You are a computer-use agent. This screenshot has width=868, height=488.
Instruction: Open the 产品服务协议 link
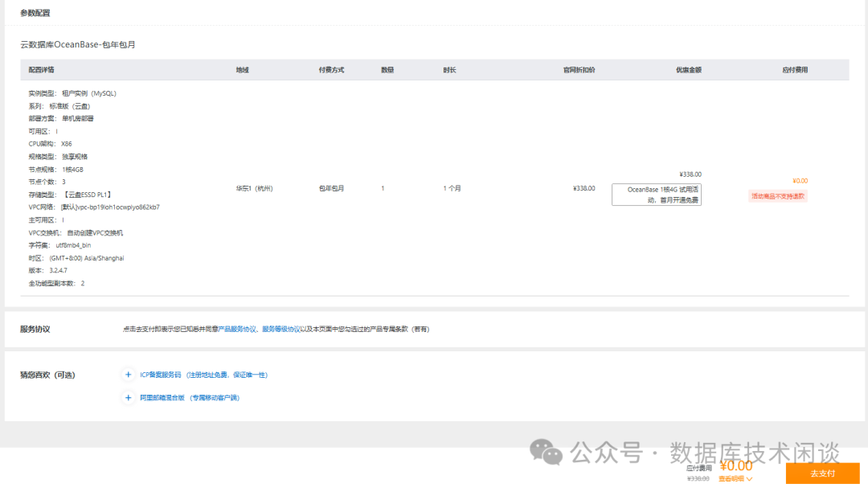coord(237,329)
